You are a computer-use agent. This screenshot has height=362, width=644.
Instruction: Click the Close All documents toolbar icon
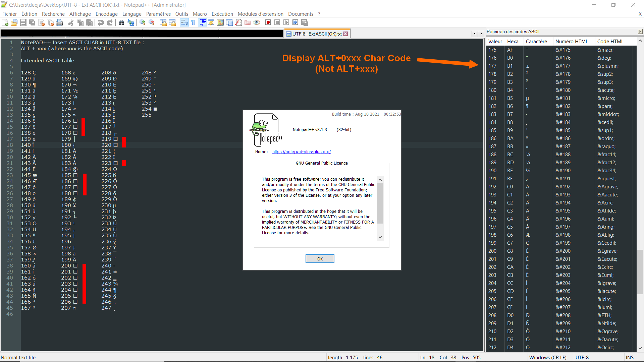(x=51, y=22)
